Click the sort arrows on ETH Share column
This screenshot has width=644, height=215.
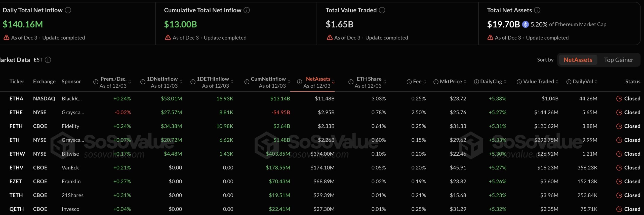pos(385,81)
